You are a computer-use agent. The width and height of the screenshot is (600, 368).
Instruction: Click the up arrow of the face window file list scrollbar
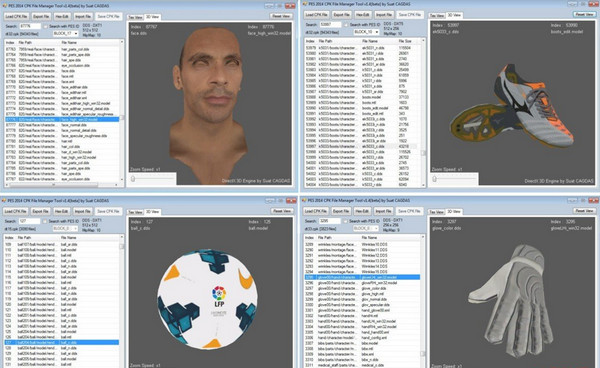122,42
